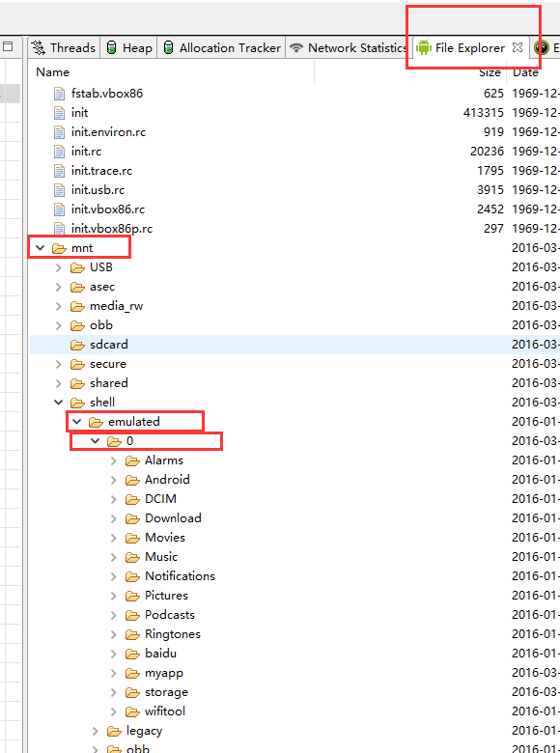Click the myapp folder icon
Viewport: 560px width, 753px height.
point(132,673)
